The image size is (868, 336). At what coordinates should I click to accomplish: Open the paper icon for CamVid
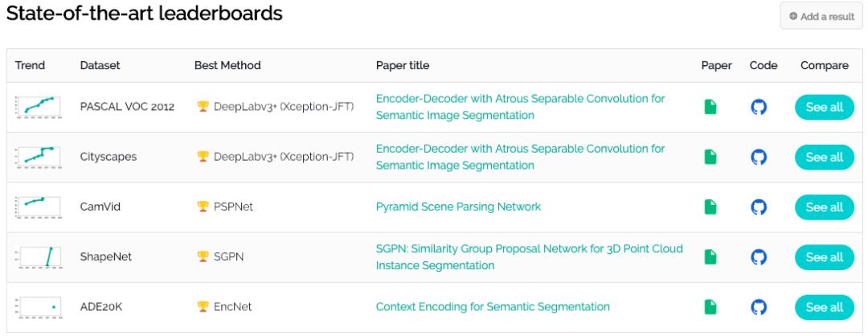(x=710, y=207)
